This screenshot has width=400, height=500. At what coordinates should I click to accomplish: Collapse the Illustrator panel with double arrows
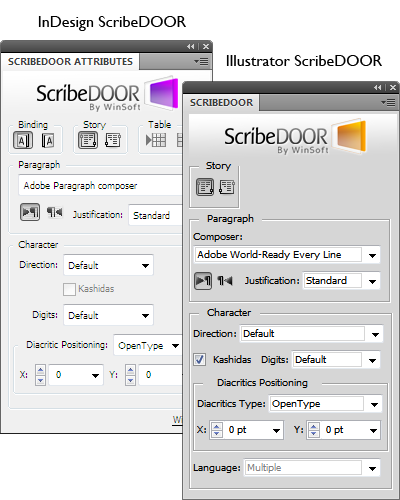pos(377,87)
